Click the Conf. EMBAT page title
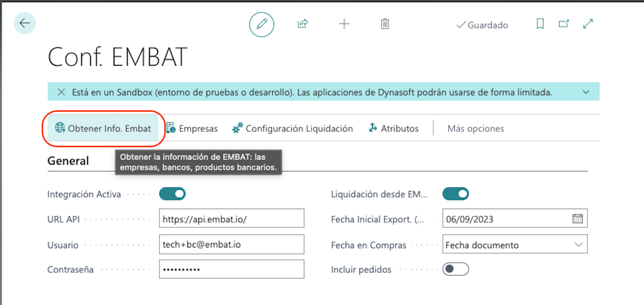 117,58
